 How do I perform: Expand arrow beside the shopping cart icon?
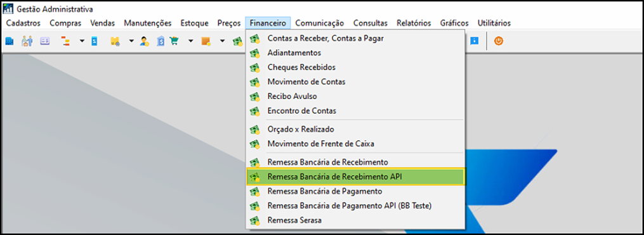click(x=190, y=41)
